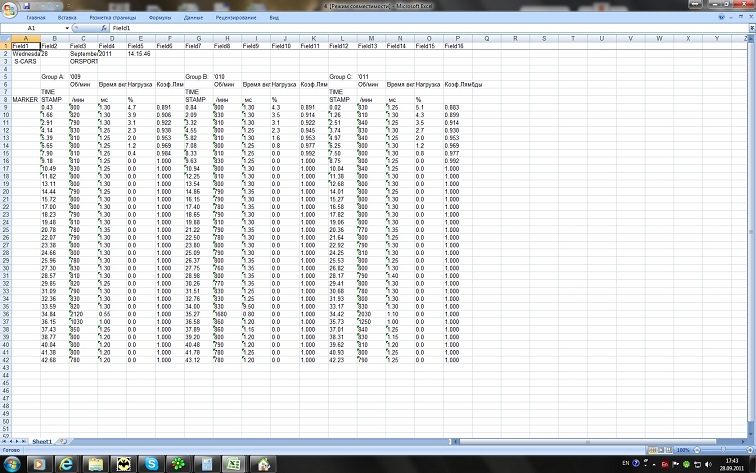Insert a new worksheet via the tab icon
Image resolution: width=756 pixels, height=473 pixels.
(x=63, y=441)
